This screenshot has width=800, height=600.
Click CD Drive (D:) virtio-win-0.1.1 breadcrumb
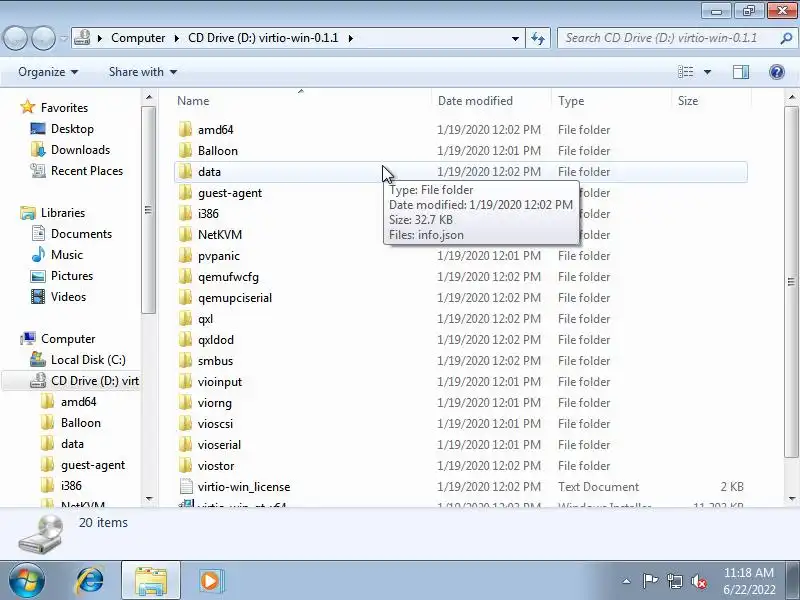click(263, 38)
